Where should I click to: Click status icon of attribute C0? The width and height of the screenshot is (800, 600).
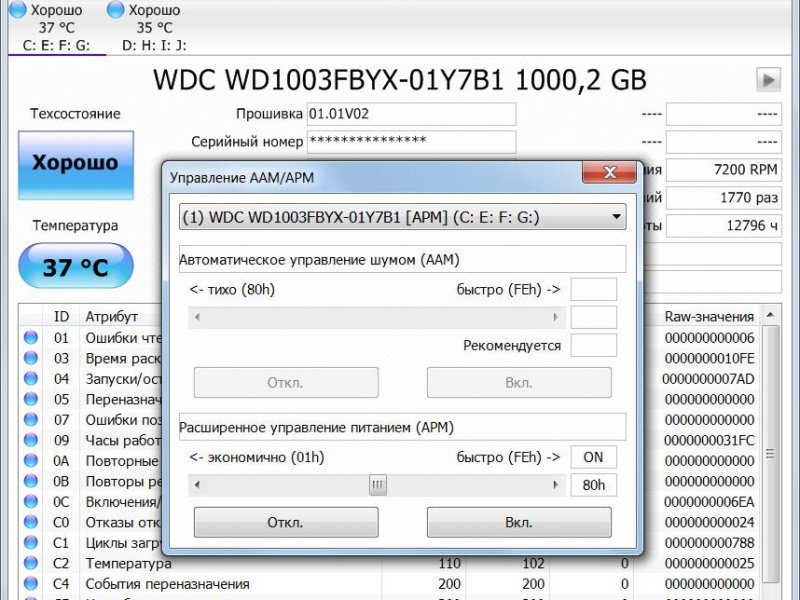click(31, 522)
